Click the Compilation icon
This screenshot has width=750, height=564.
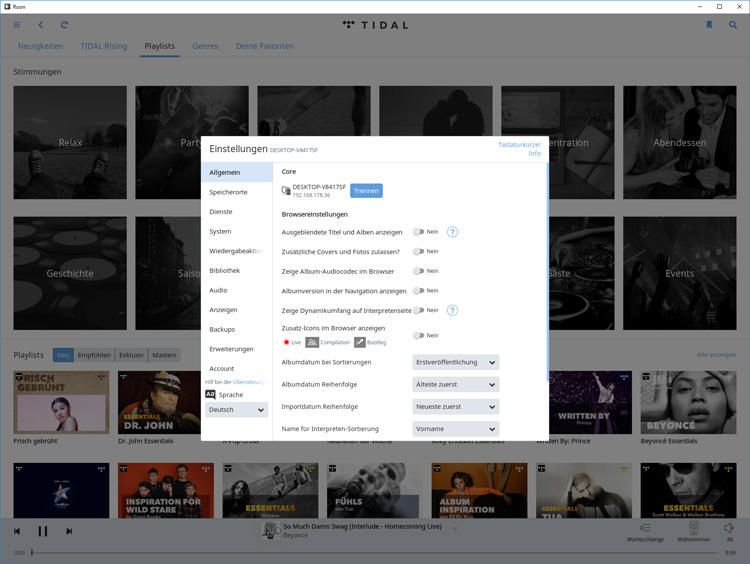312,342
